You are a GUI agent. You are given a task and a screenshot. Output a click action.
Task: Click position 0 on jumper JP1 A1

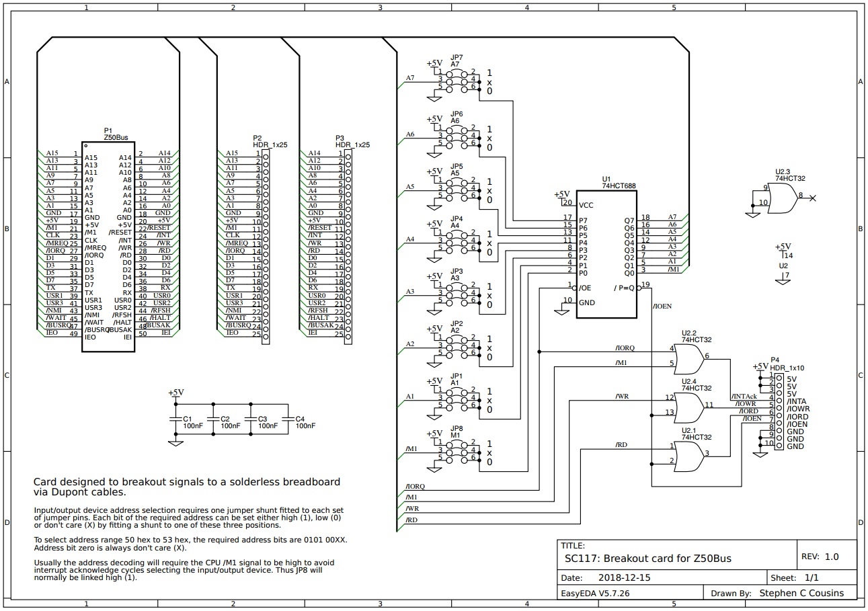coord(489,409)
